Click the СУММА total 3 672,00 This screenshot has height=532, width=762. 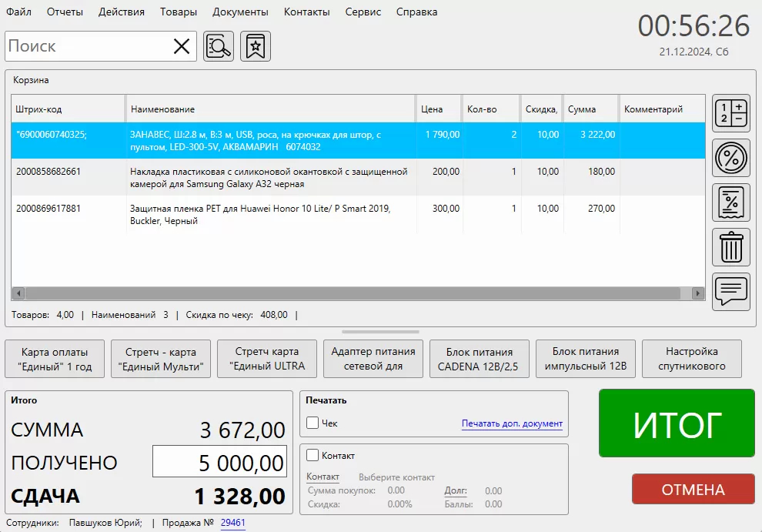click(x=242, y=430)
